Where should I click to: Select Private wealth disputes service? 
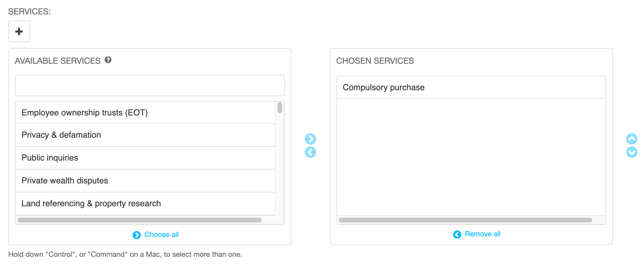pyautogui.click(x=145, y=181)
